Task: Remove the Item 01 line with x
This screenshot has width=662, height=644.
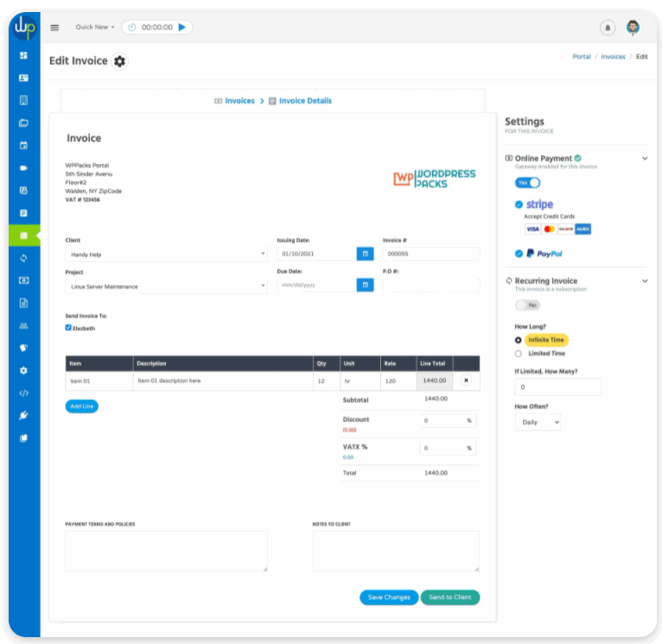Action: pyautogui.click(x=466, y=380)
